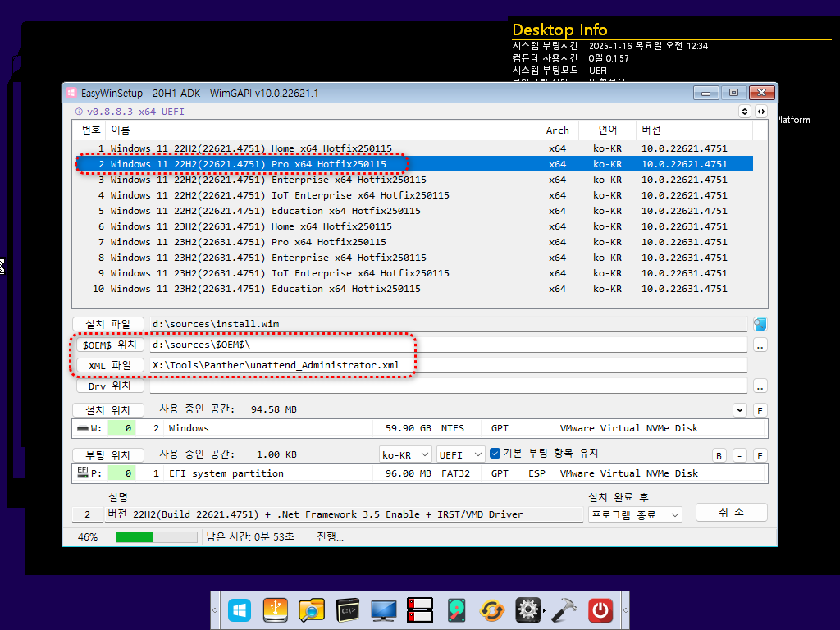Open the 프로그램 종료 after-install dropdown
Image resolution: width=840 pixels, height=630 pixels.
635,515
